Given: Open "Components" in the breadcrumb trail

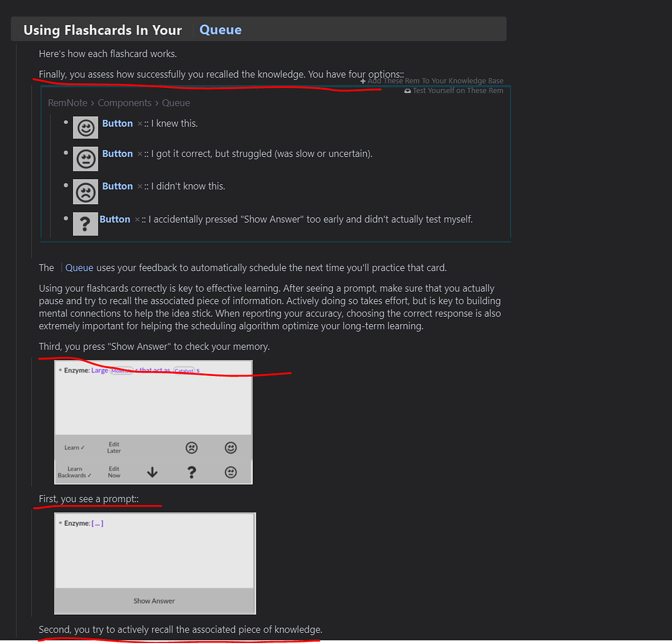Looking at the screenshot, I should click(125, 103).
